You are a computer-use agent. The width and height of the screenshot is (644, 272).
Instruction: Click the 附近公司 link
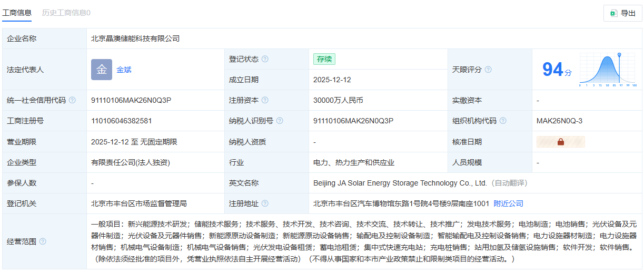point(508,203)
